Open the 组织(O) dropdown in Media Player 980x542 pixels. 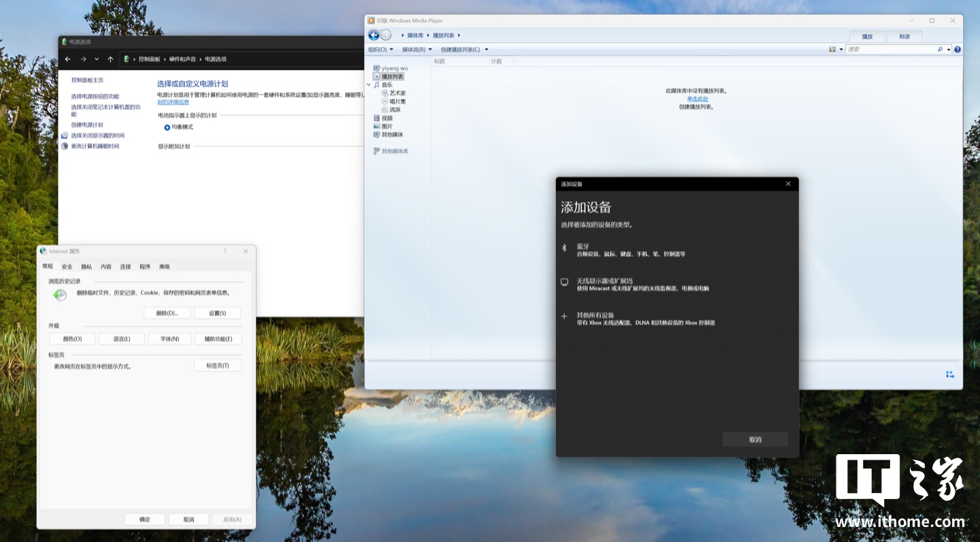pos(381,50)
